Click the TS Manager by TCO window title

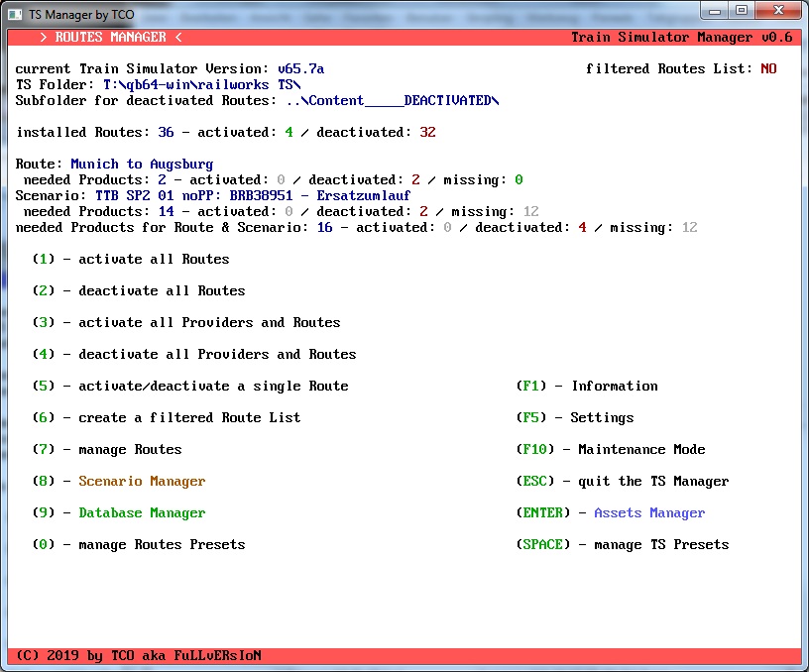tap(81, 15)
